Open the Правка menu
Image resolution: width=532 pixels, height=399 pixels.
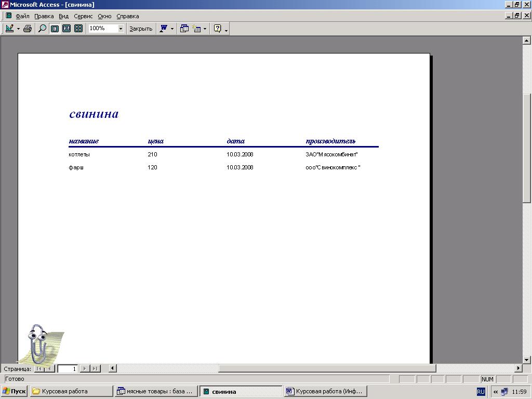(44, 16)
